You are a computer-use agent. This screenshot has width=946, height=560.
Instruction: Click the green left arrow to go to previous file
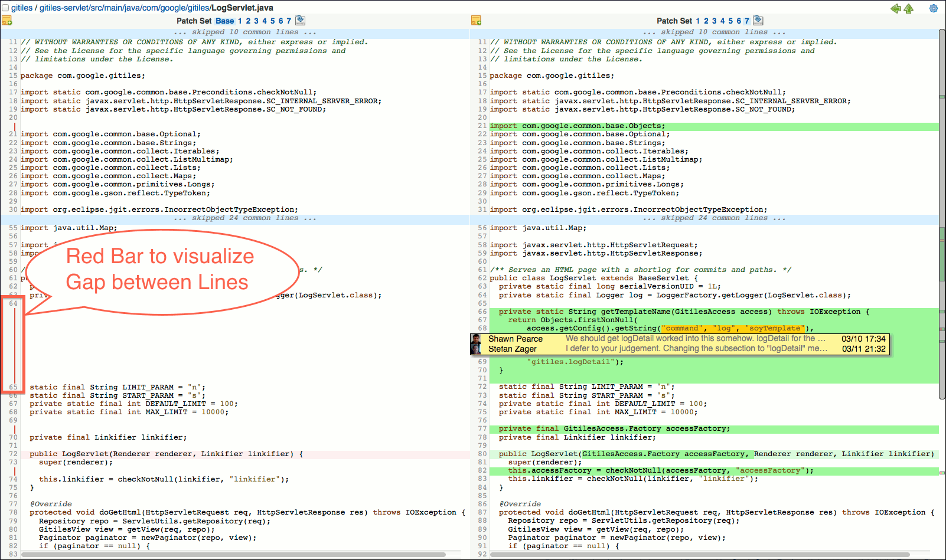tap(895, 9)
